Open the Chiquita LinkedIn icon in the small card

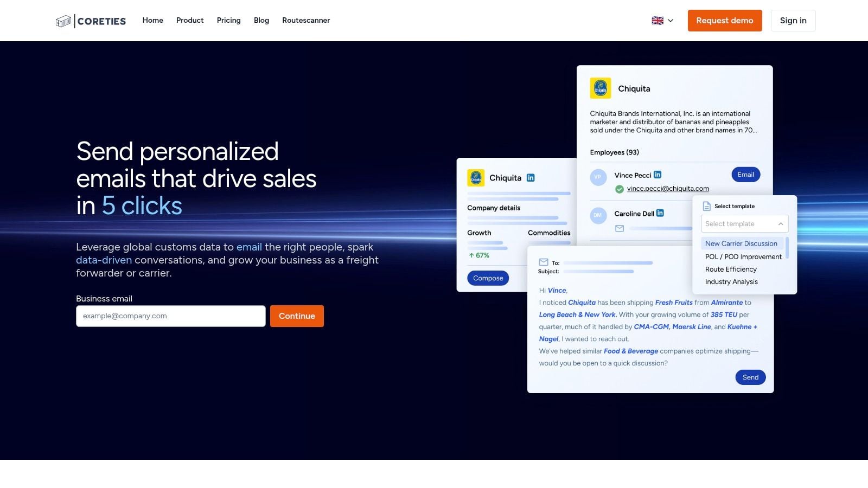[x=531, y=178]
